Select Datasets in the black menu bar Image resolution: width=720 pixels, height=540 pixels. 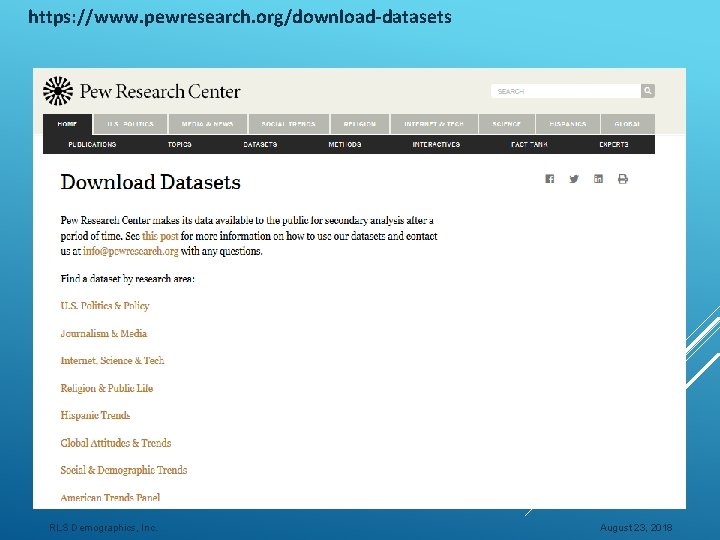(260, 144)
